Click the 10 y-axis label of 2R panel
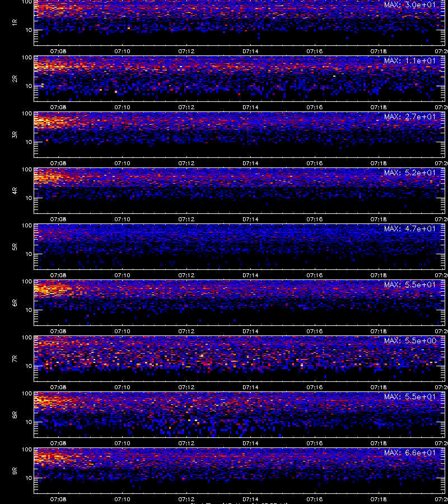This screenshot has width=448, height=504. click(29, 86)
